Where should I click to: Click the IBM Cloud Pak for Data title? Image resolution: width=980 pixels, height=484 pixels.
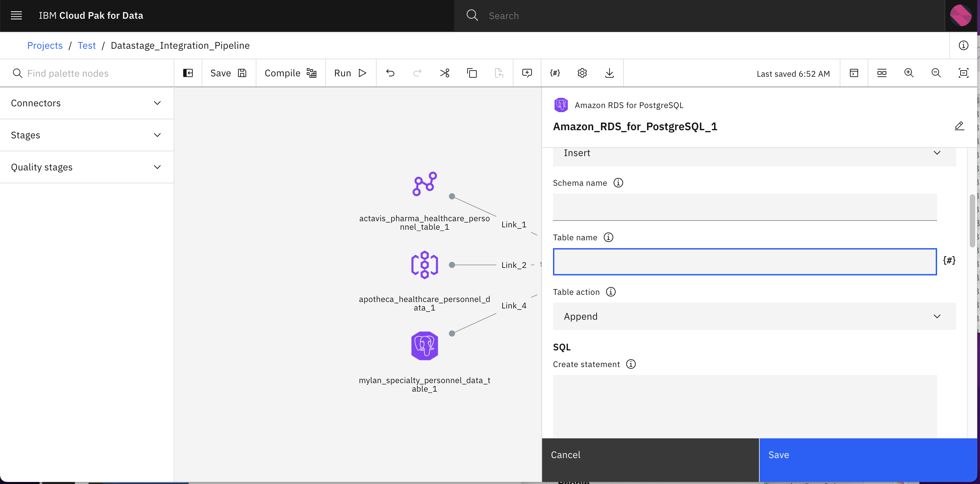(91, 16)
